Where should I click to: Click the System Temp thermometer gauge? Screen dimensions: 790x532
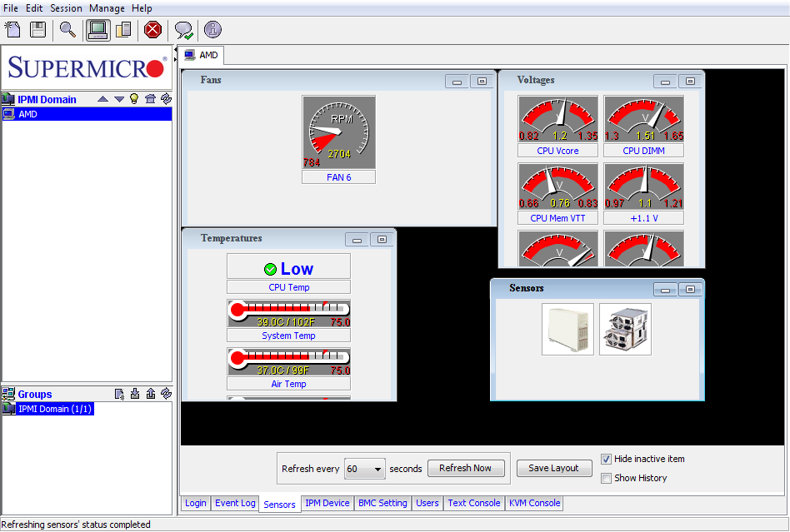288,313
